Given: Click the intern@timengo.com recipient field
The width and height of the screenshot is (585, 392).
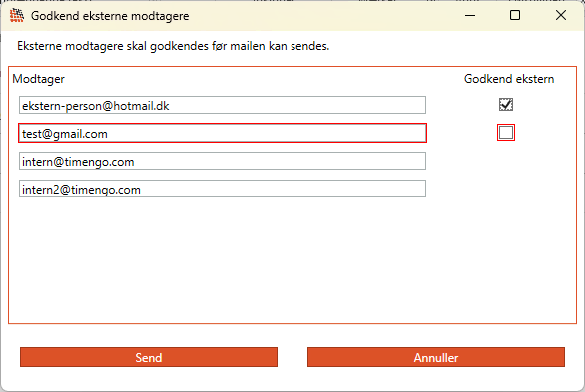Looking at the screenshot, I should click(223, 161).
